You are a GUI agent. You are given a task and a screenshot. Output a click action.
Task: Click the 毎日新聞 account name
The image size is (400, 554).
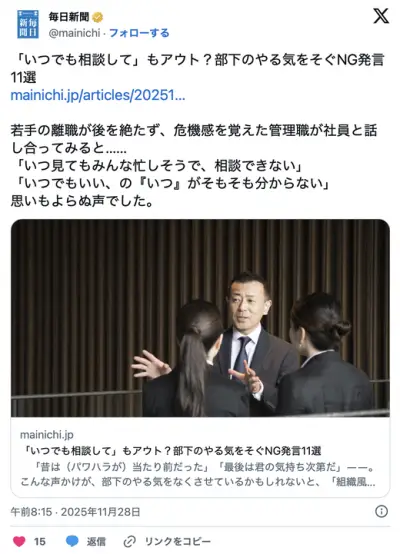[69, 17]
